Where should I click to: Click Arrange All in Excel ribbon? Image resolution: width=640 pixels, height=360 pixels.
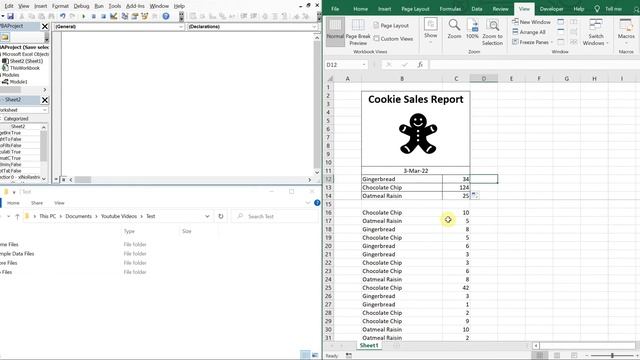point(529,32)
